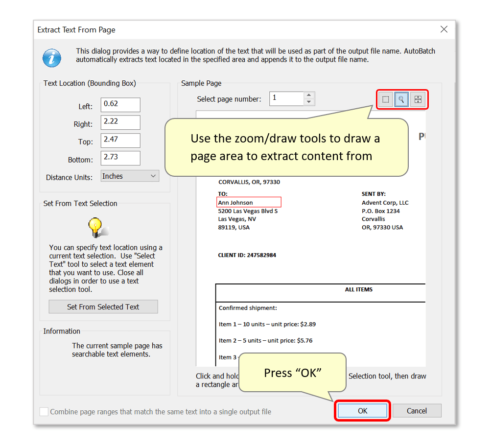Screen dimensions: 491x448
Task: Decrease the page number with down arrow
Action: tap(309, 102)
